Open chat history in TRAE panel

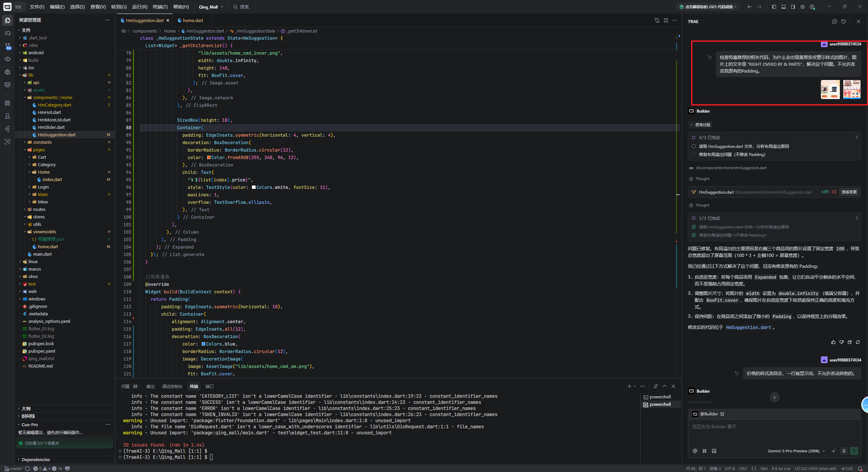844,21
